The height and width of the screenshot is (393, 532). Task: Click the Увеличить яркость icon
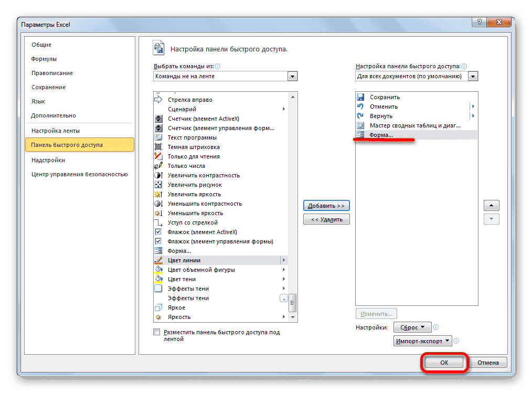[x=158, y=194]
